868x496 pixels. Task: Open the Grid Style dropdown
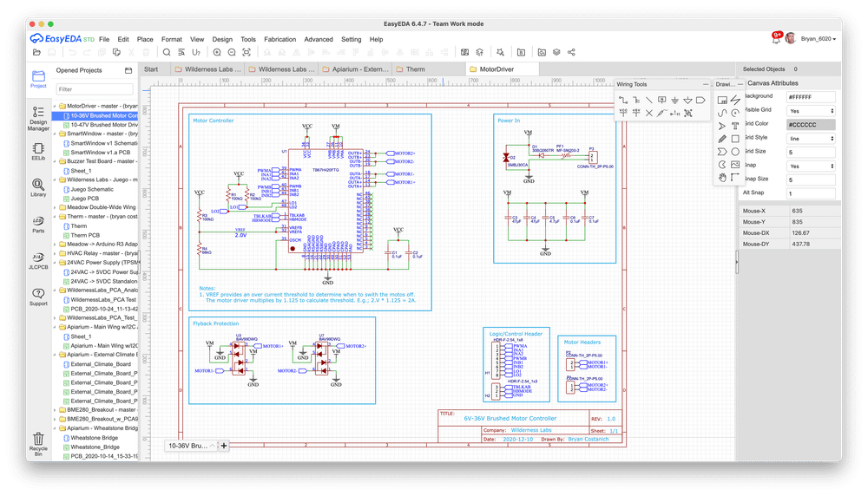[811, 137]
